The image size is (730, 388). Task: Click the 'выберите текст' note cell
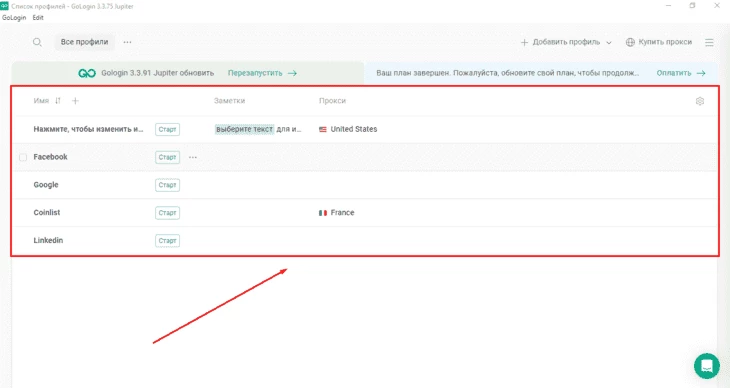pyautogui.click(x=244, y=129)
